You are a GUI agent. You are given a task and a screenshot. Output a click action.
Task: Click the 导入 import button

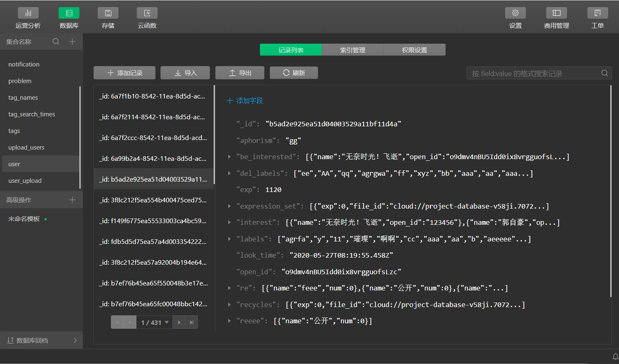pos(185,73)
